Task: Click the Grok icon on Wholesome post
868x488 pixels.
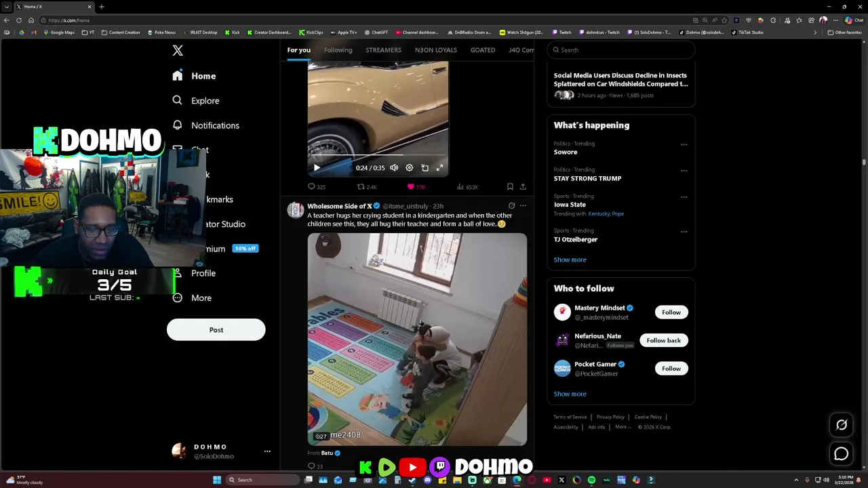Action: pyautogui.click(x=512, y=206)
